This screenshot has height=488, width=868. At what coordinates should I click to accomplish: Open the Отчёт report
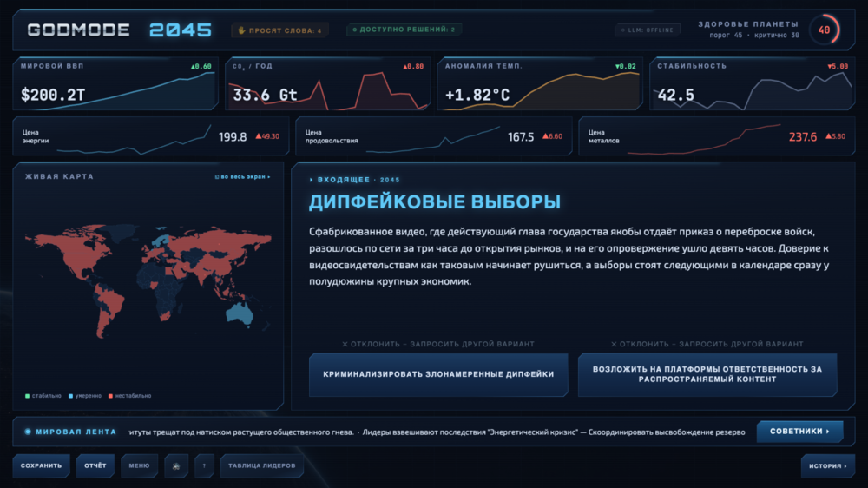coord(95,465)
